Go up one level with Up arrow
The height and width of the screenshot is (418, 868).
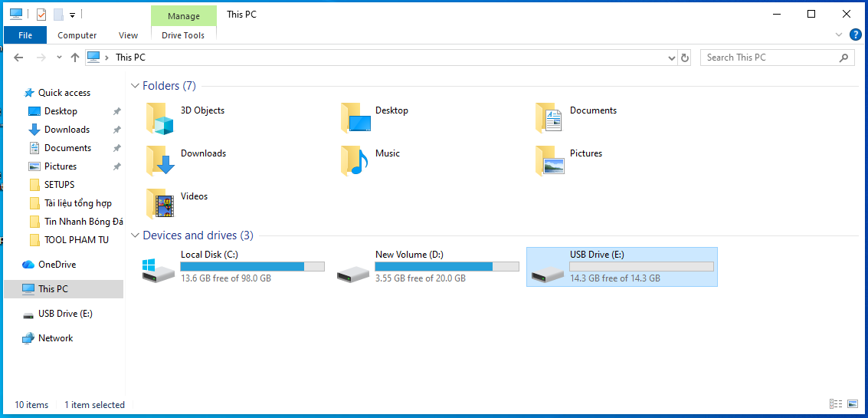[75, 58]
